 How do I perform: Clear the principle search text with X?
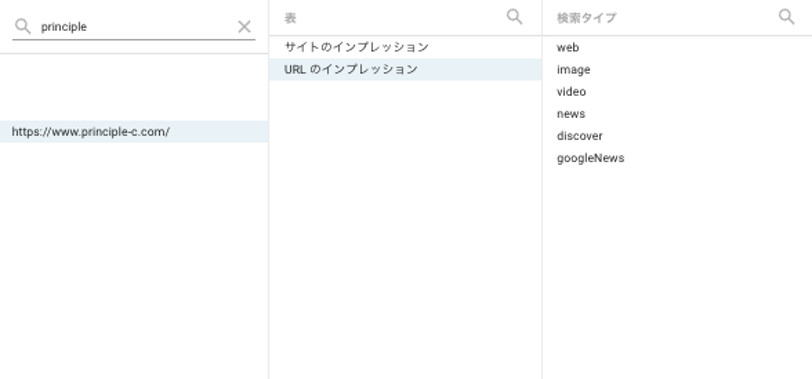244,26
